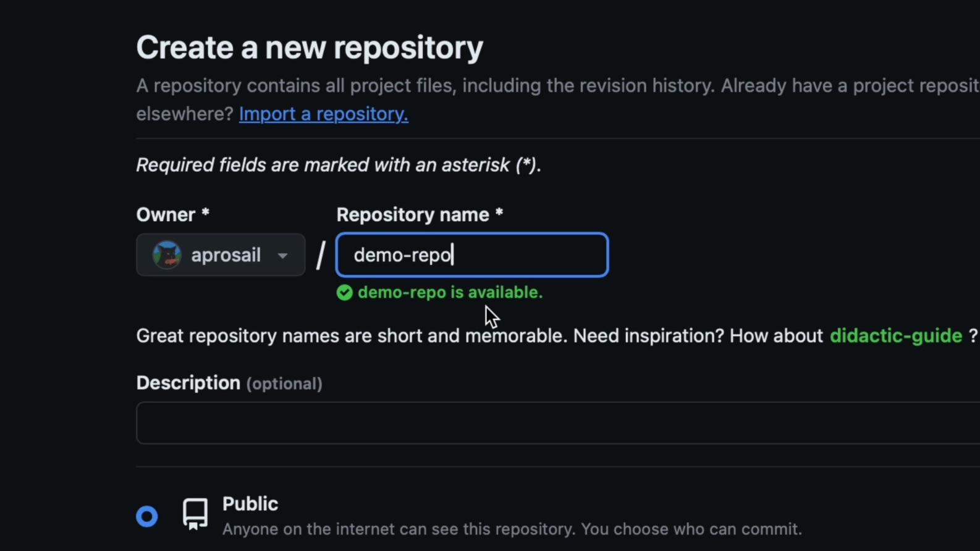The height and width of the screenshot is (551, 980).
Task: Click the slash separator after the owner
Action: (321, 255)
